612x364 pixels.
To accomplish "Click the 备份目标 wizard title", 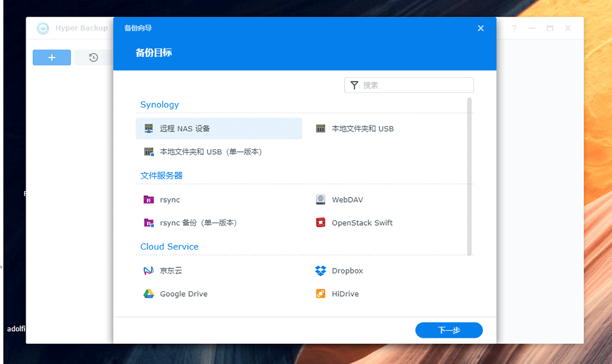I will pyautogui.click(x=154, y=53).
